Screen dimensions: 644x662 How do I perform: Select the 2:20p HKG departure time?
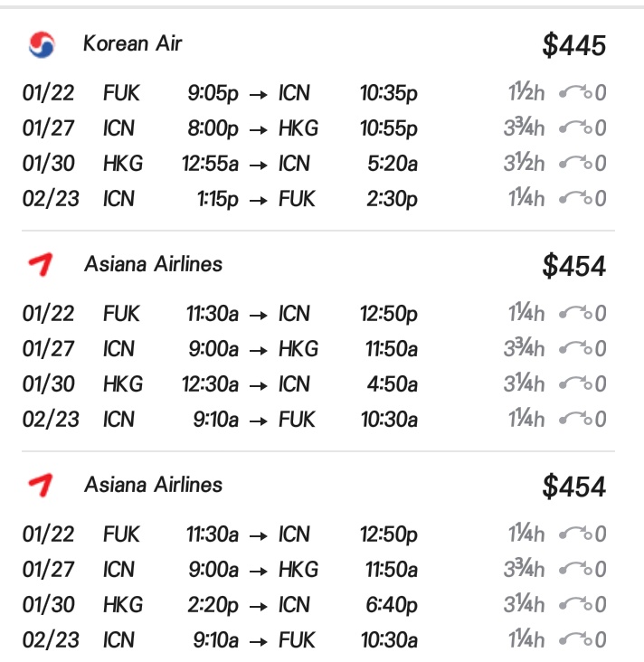click(213, 605)
